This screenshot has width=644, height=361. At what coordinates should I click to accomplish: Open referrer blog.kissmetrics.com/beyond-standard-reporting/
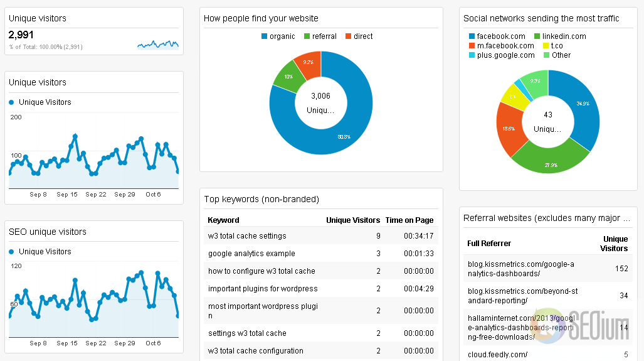click(x=522, y=296)
